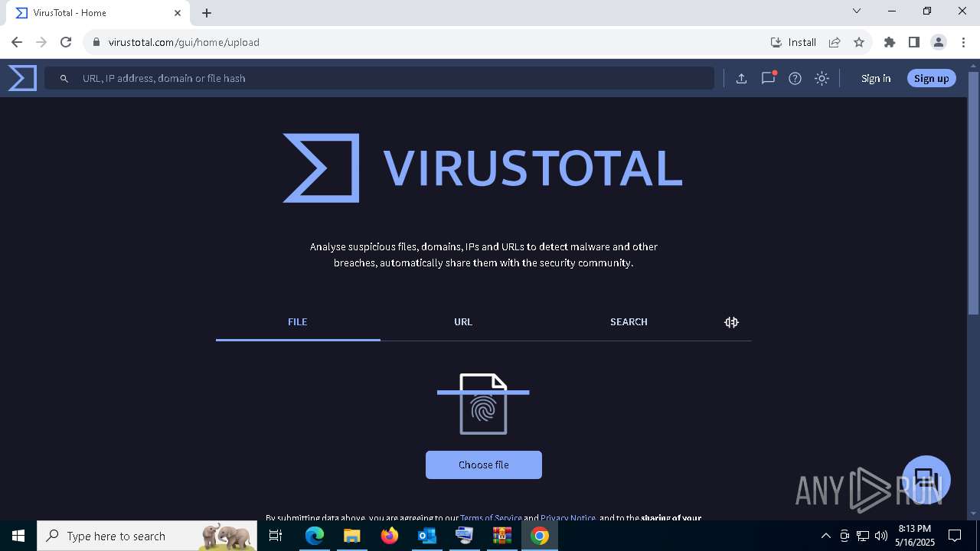
Task: Click the Type here to search taskbar box
Action: point(147,536)
